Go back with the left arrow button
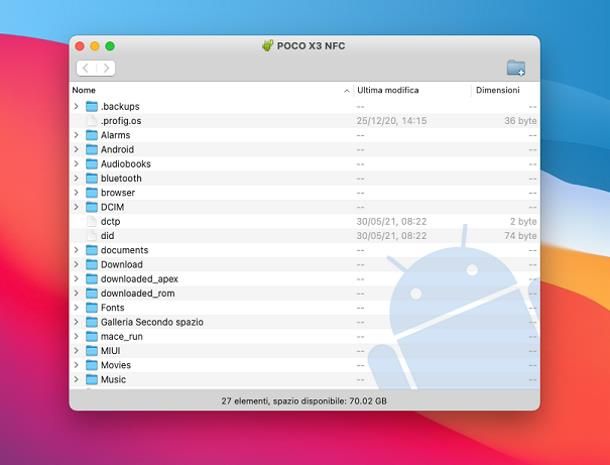 [x=86, y=68]
